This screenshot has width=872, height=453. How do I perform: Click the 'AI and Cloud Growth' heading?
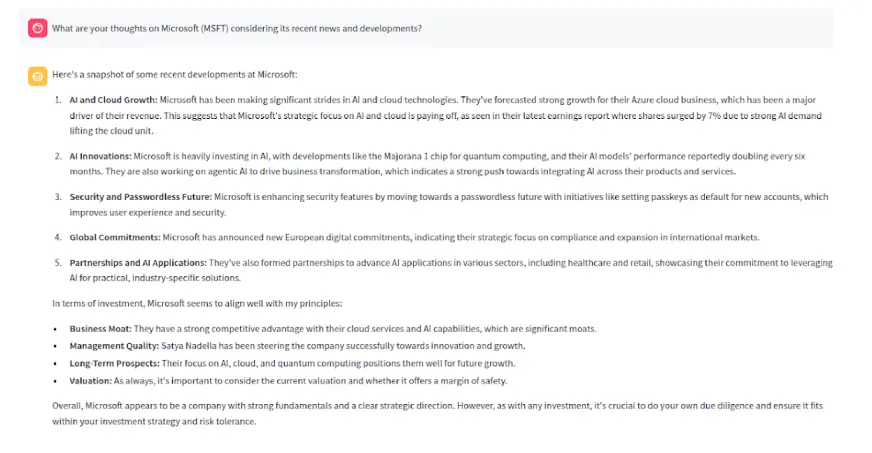tap(113, 100)
